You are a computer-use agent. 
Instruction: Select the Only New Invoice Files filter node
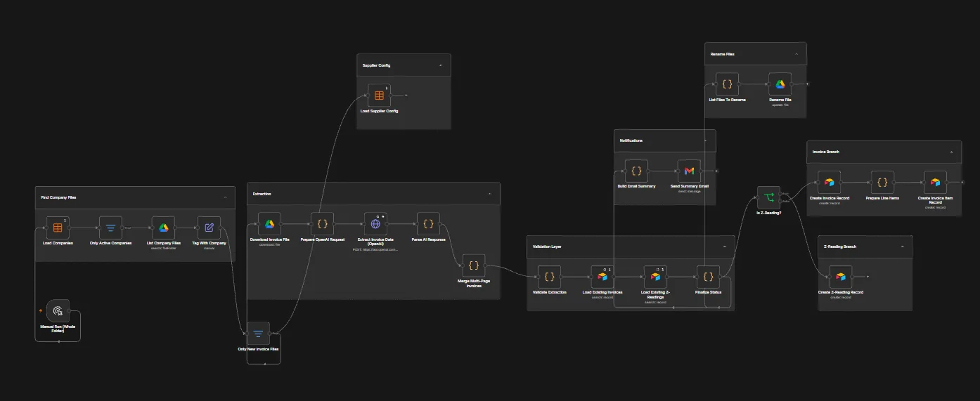click(x=258, y=334)
